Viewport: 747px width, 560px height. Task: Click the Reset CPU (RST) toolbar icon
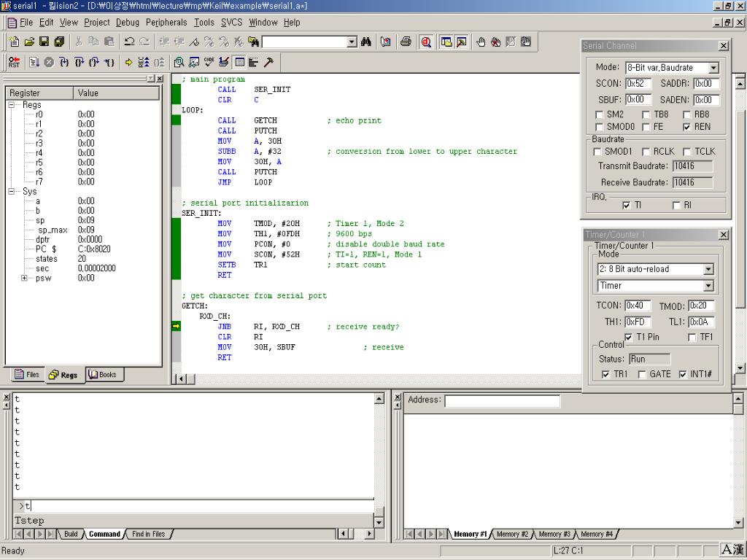(15, 63)
